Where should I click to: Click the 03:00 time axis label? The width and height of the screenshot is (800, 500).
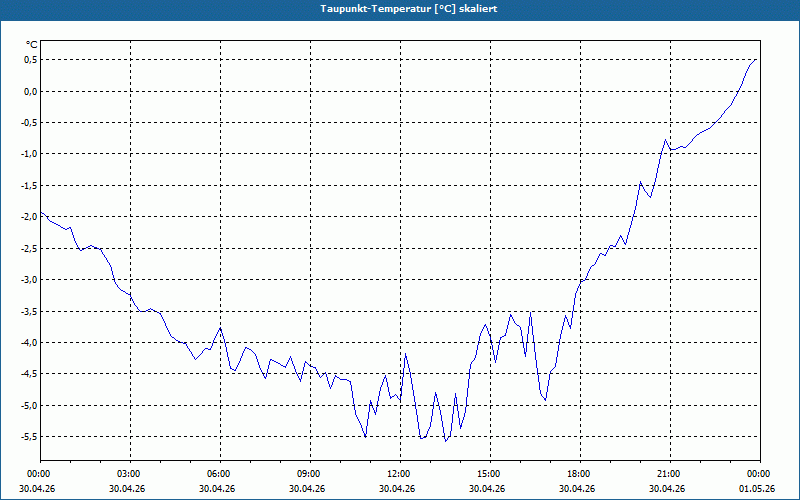pyautogui.click(x=131, y=474)
